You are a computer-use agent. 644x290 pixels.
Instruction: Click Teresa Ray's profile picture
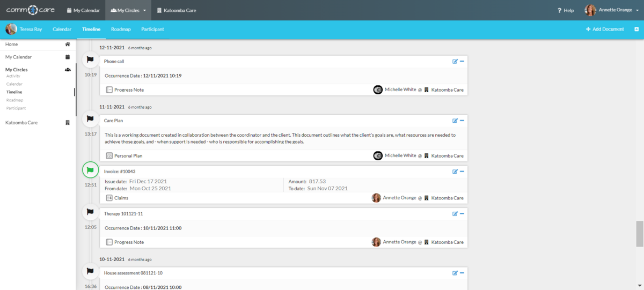tap(11, 29)
